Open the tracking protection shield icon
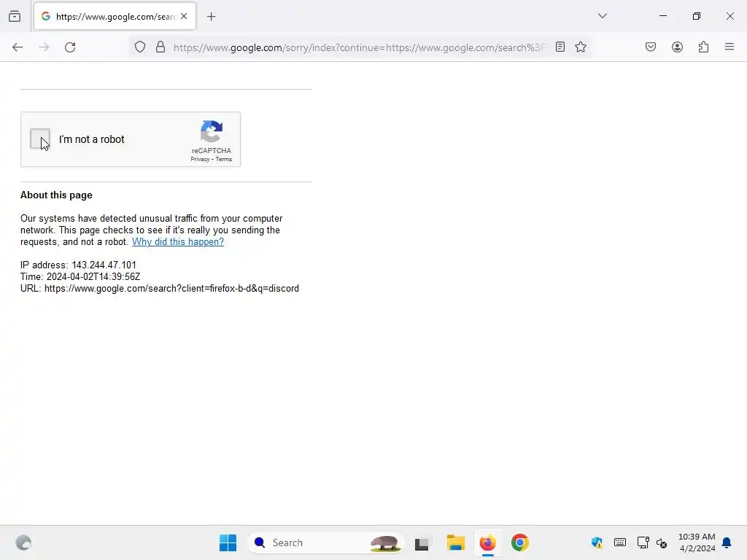747x560 pixels. 139,47
